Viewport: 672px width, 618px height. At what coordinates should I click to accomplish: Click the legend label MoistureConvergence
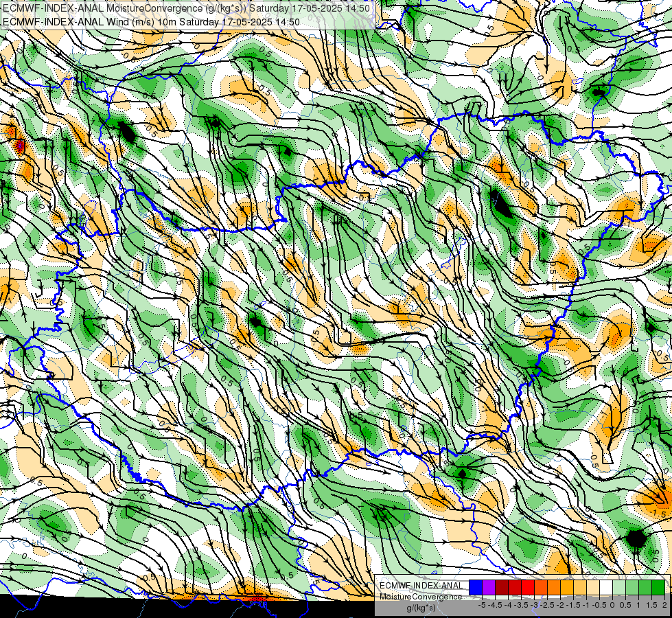(421, 597)
